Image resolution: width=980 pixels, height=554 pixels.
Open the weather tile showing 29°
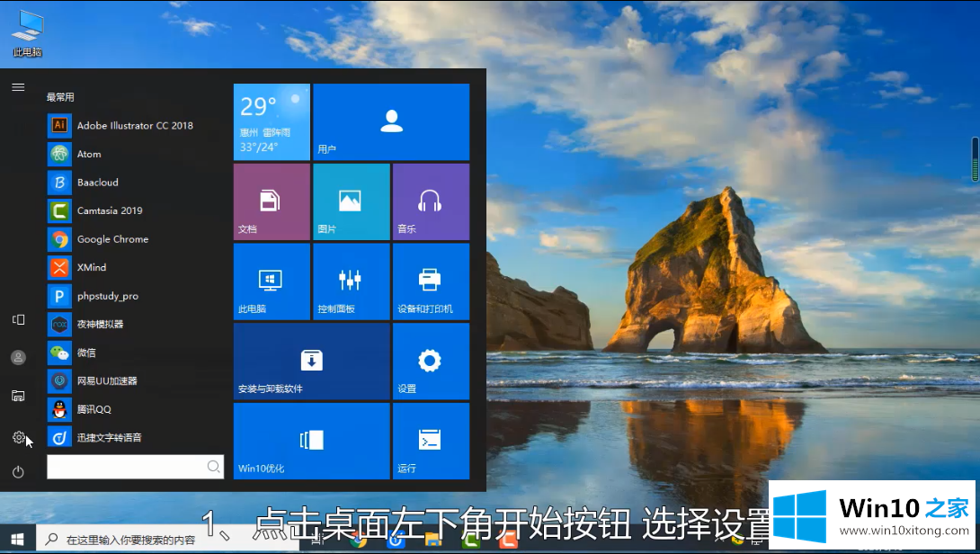272,122
